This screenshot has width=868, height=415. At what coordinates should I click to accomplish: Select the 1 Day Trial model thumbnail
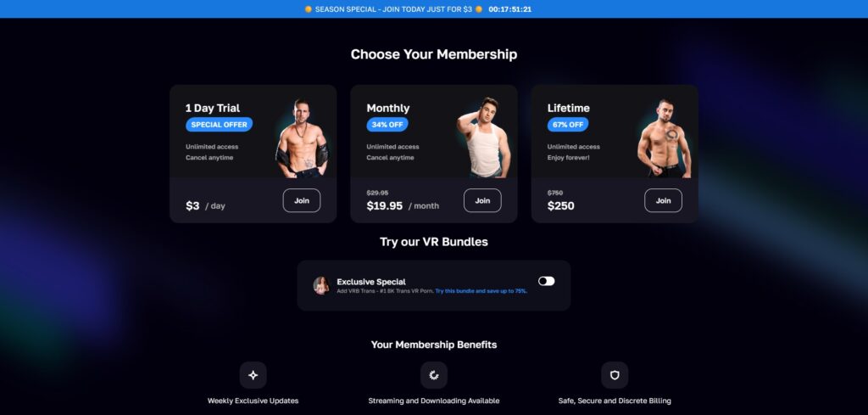tap(303, 138)
